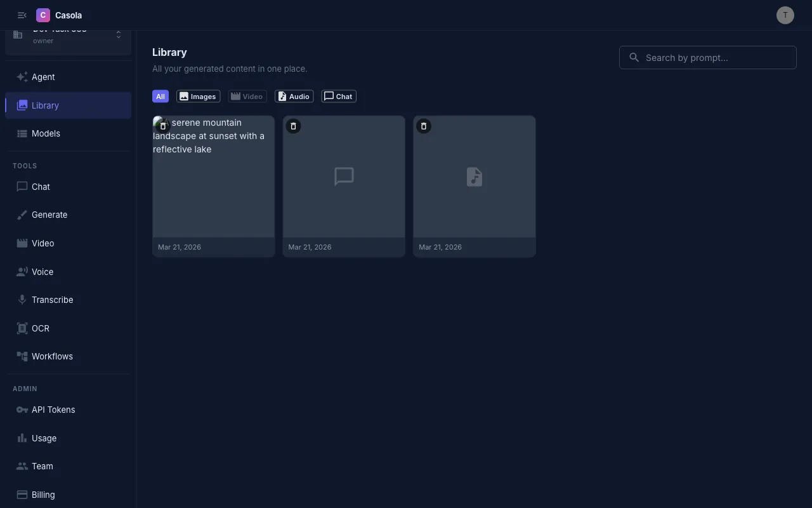This screenshot has height=508, width=812.
Task: Open the Voice tool icon
Action: pos(22,271)
